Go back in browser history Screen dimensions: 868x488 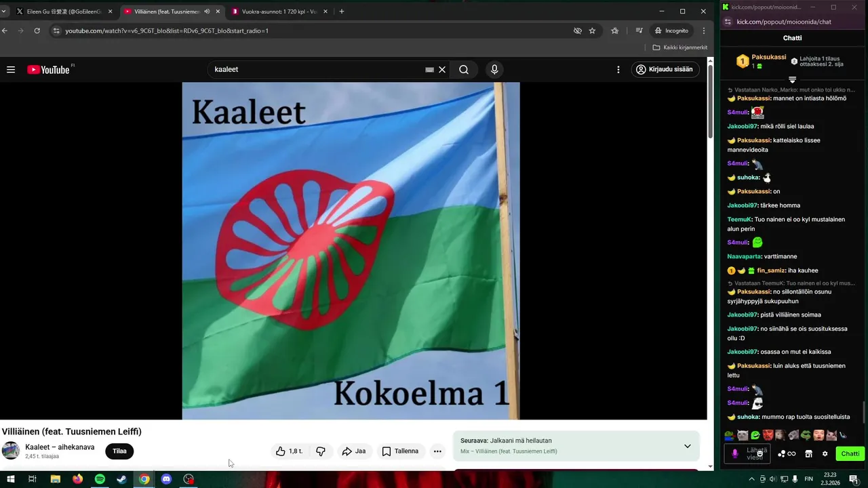click(5, 30)
